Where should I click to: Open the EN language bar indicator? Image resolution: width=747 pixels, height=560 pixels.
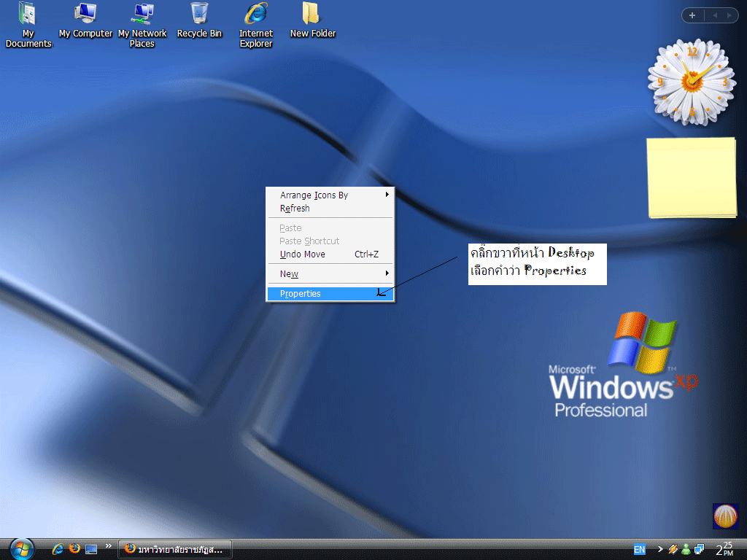pyautogui.click(x=639, y=550)
